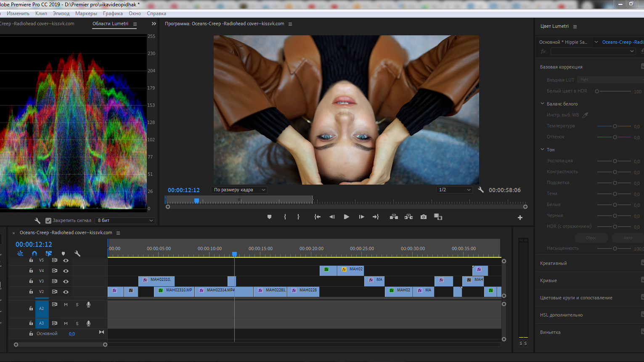The image size is (644, 362).
Task: Switch to 'Области Lumetri' tab
Action: click(x=110, y=24)
